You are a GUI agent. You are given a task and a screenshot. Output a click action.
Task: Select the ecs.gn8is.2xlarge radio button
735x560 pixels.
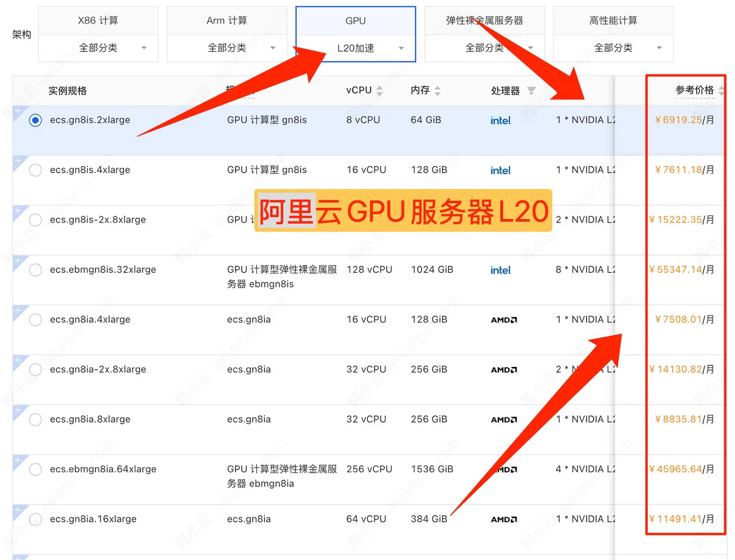(36, 120)
